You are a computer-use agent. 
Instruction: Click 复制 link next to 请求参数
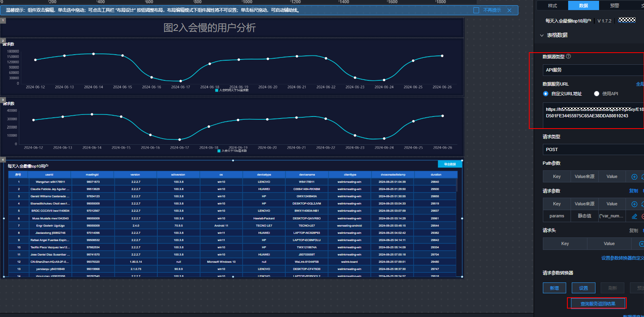click(x=634, y=191)
